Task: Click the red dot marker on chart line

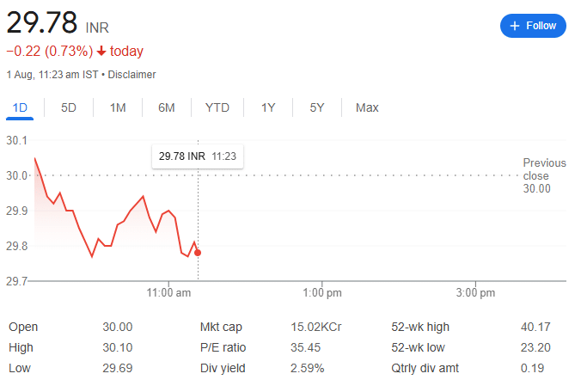Action: tap(198, 253)
